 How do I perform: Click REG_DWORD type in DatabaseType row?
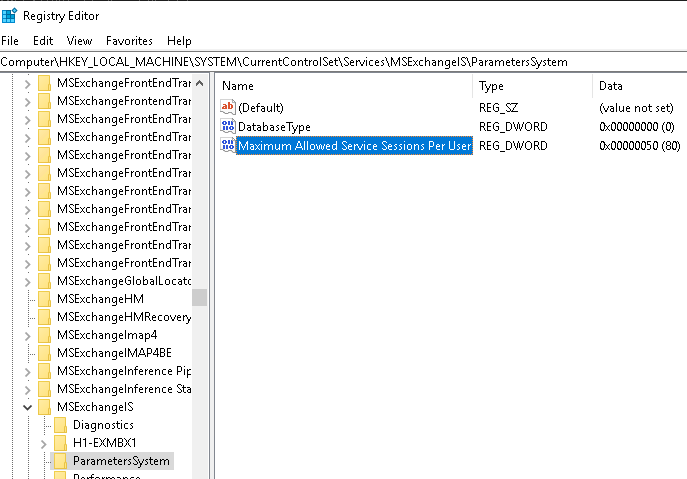click(513, 127)
